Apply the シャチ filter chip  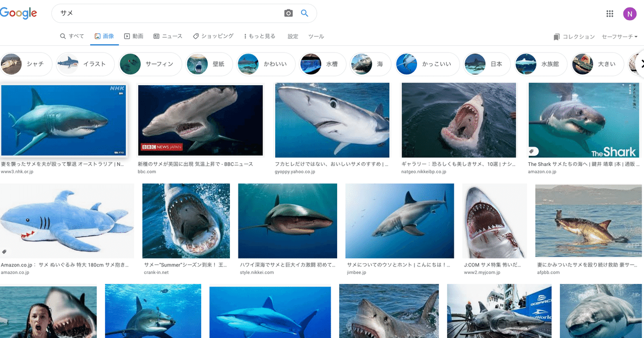point(26,64)
